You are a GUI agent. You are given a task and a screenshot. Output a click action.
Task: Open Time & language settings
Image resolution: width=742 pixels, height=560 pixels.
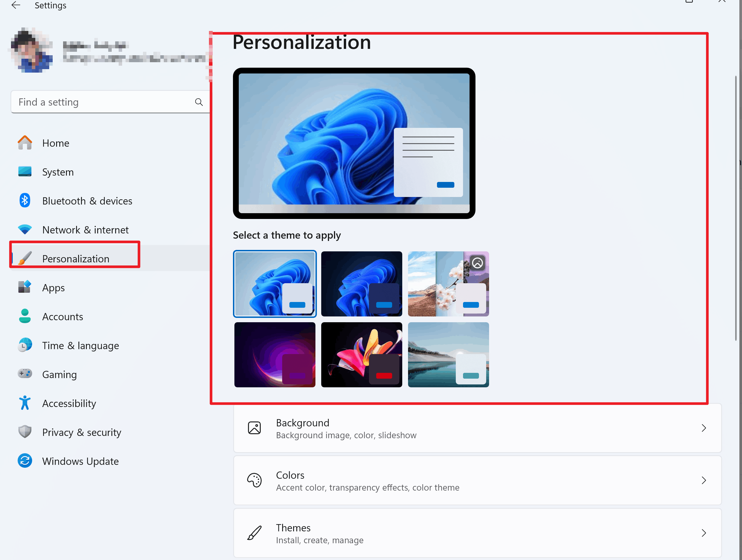coord(80,345)
